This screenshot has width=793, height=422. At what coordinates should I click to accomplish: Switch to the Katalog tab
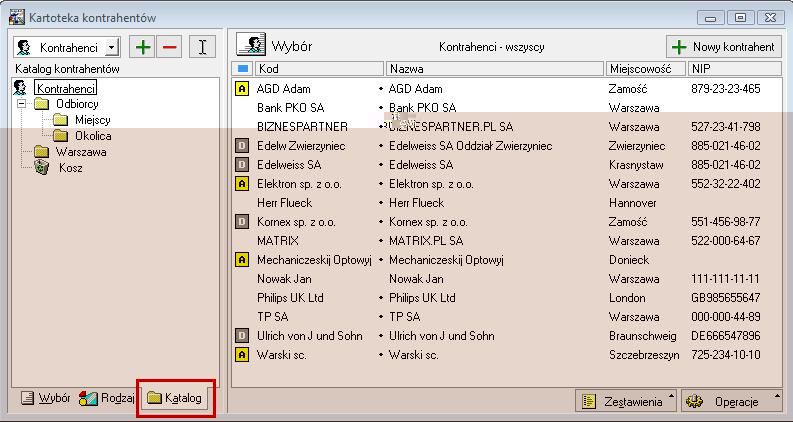coord(175,398)
